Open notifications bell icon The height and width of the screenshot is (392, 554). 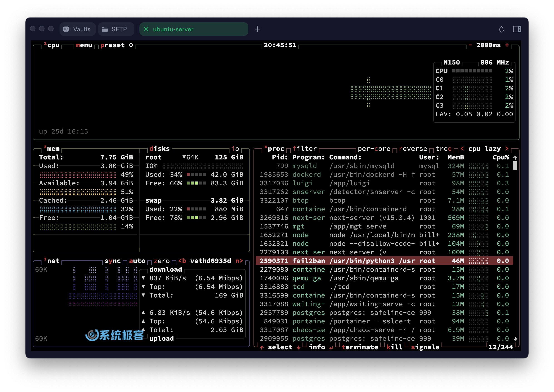[x=501, y=29]
